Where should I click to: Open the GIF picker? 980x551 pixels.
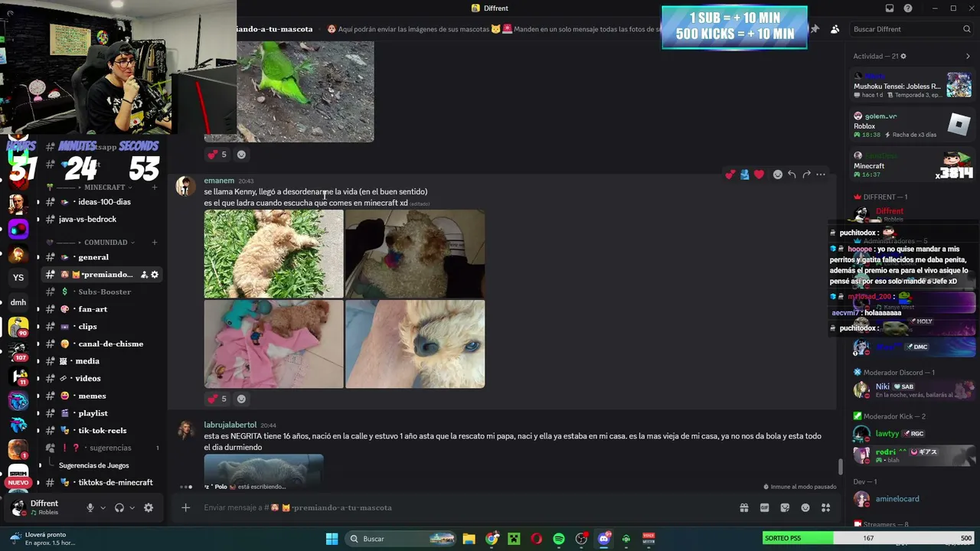764,507
